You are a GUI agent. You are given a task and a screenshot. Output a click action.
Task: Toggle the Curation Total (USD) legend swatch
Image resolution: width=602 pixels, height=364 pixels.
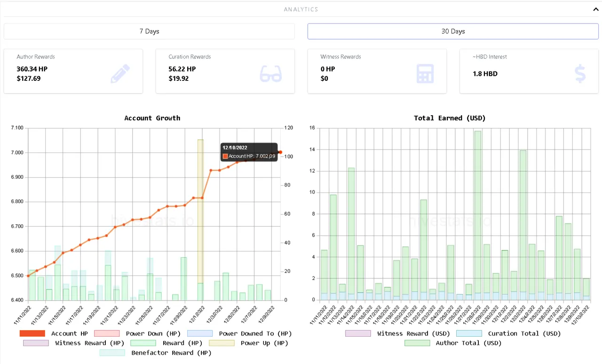point(469,333)
